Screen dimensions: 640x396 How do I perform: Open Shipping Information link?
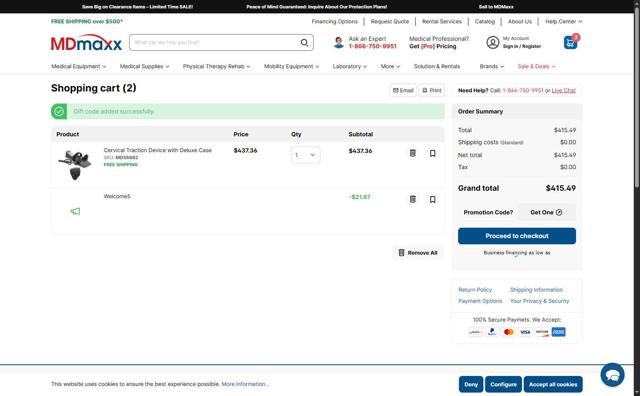point(536,289)
